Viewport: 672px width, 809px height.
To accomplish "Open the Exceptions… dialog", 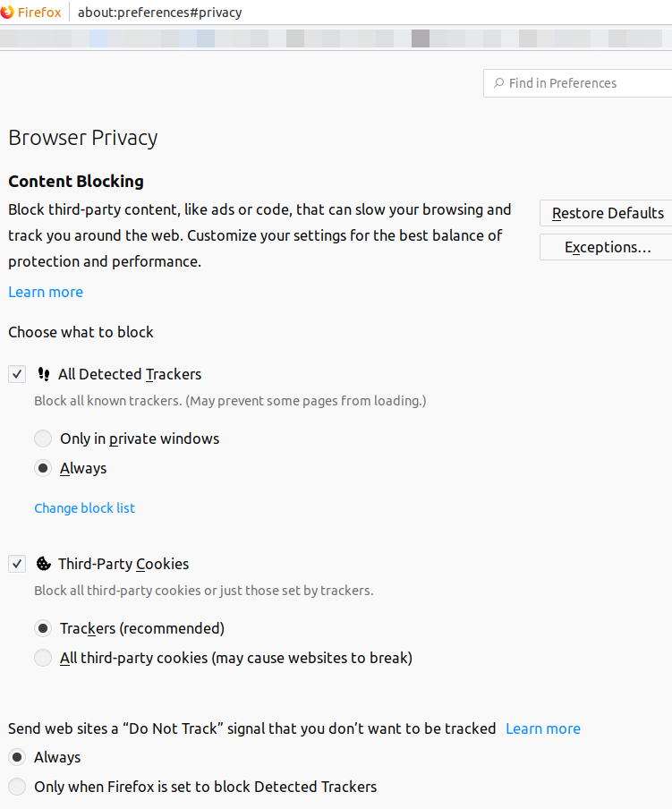I will (x=607, y=247).
